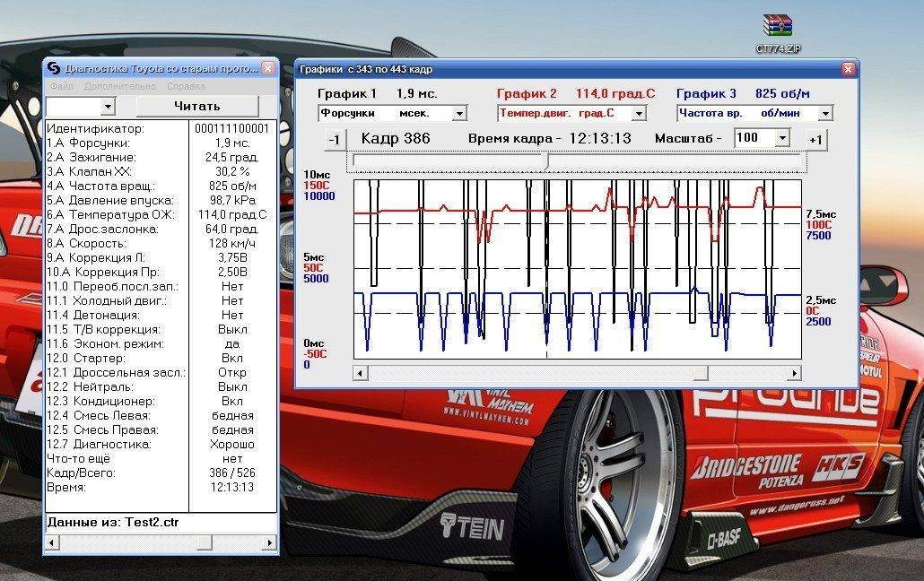Open the Файл menu

(x=62, y=87)
